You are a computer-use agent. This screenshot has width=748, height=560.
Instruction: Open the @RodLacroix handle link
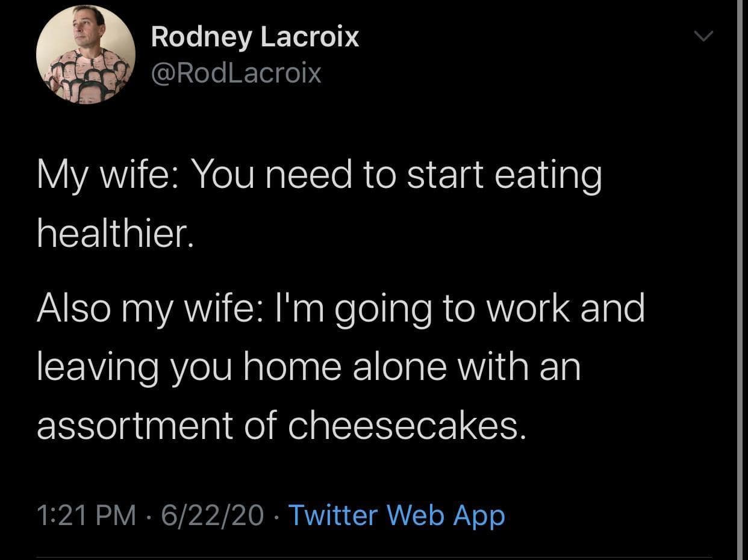(236, 73)
